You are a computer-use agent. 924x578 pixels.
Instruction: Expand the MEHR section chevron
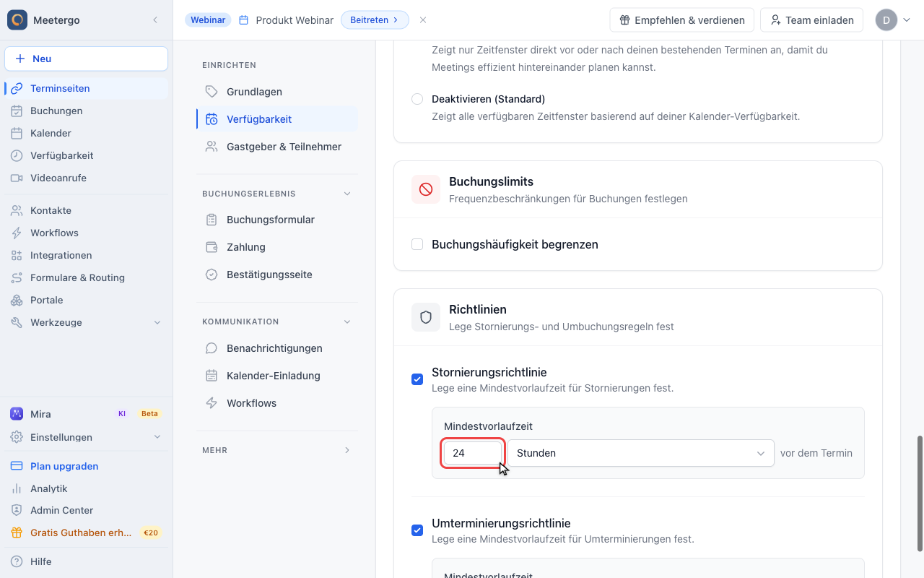pos(347,450)
